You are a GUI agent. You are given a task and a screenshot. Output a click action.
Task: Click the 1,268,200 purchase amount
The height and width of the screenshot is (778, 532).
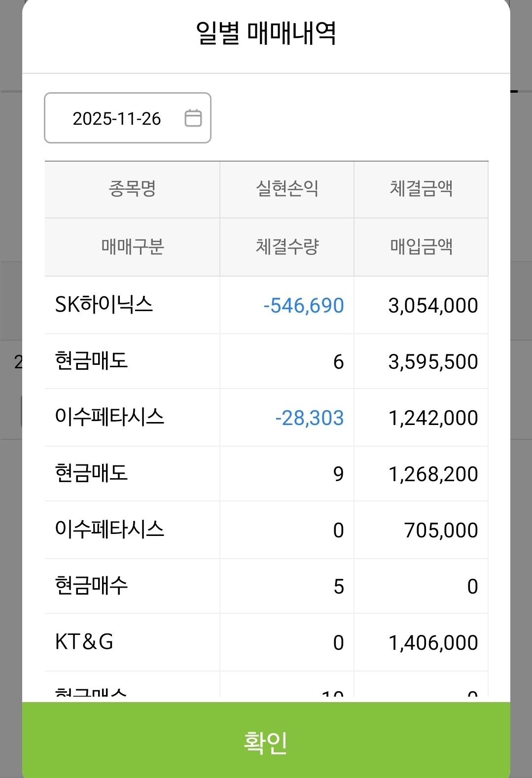click(433, 474)
